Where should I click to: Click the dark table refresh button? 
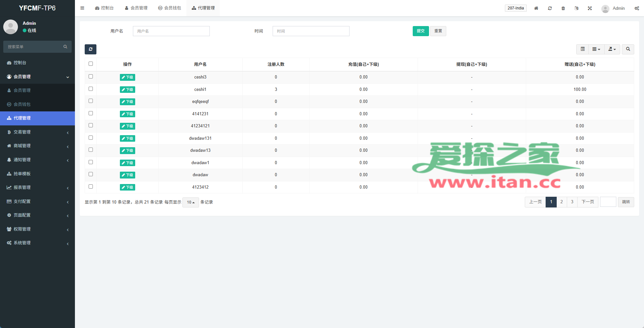point(91,49)
